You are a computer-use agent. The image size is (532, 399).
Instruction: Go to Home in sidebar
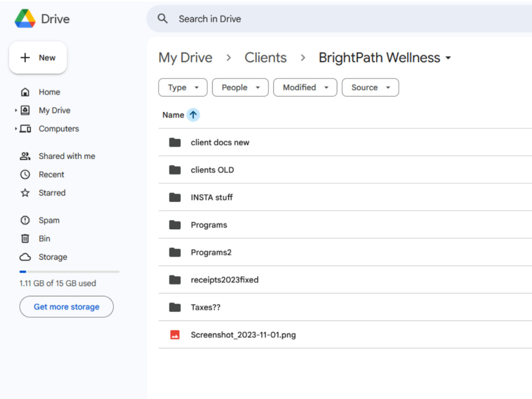point(49,92)
